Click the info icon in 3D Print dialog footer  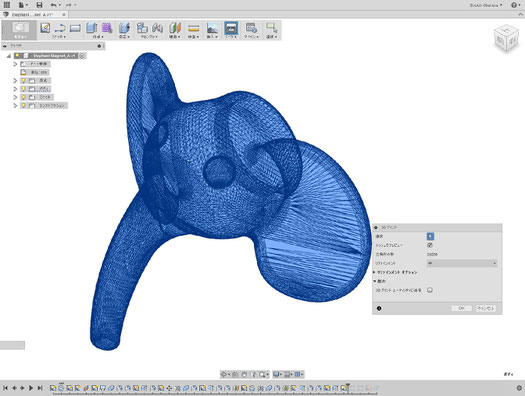[x=379, y=308]
